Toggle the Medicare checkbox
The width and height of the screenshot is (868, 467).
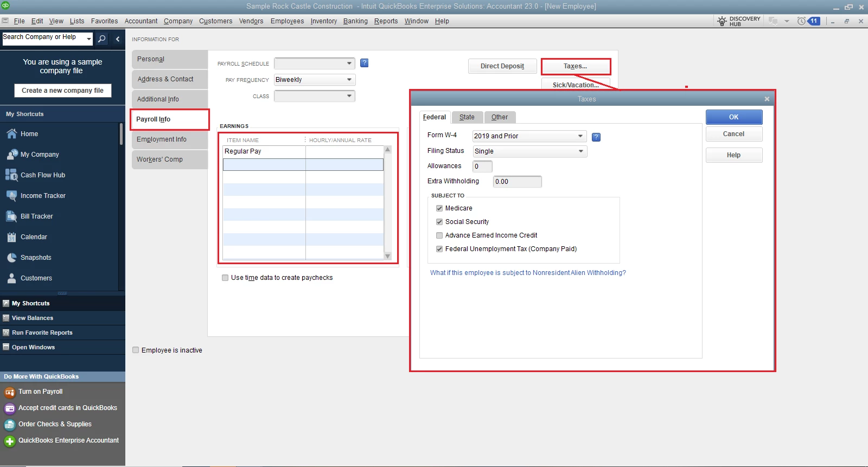click(x=439, y=208)
